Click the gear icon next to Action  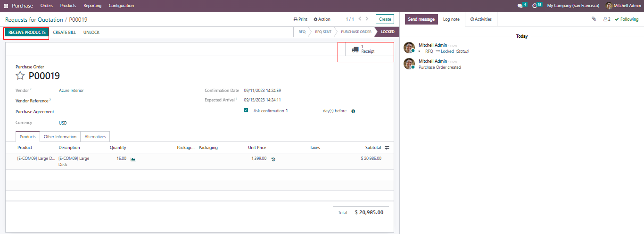315,19
